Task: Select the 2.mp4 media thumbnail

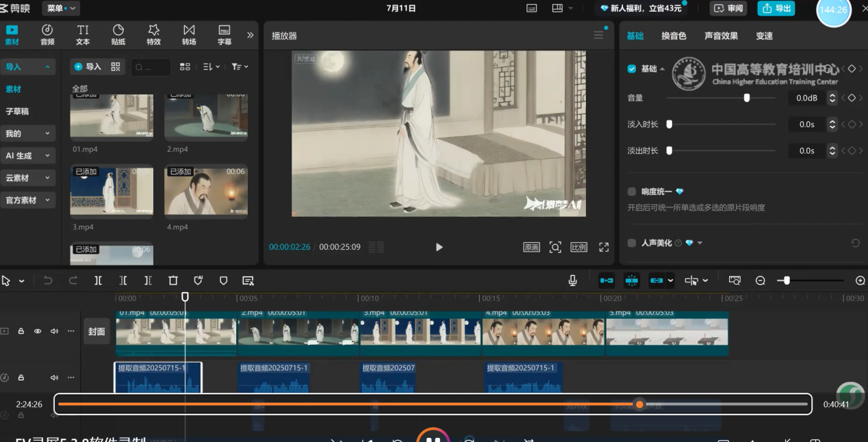Action: click(206, 118)
